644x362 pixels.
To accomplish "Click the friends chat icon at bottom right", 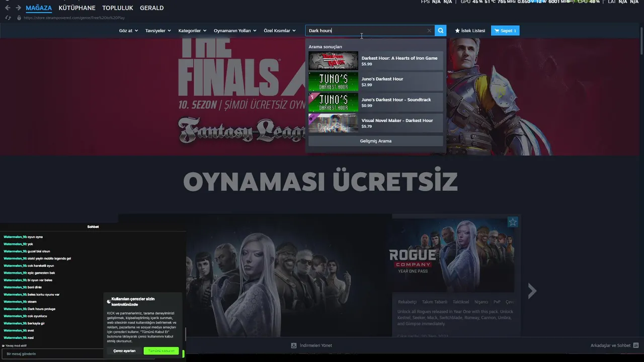I will click(x=636, y=345).
